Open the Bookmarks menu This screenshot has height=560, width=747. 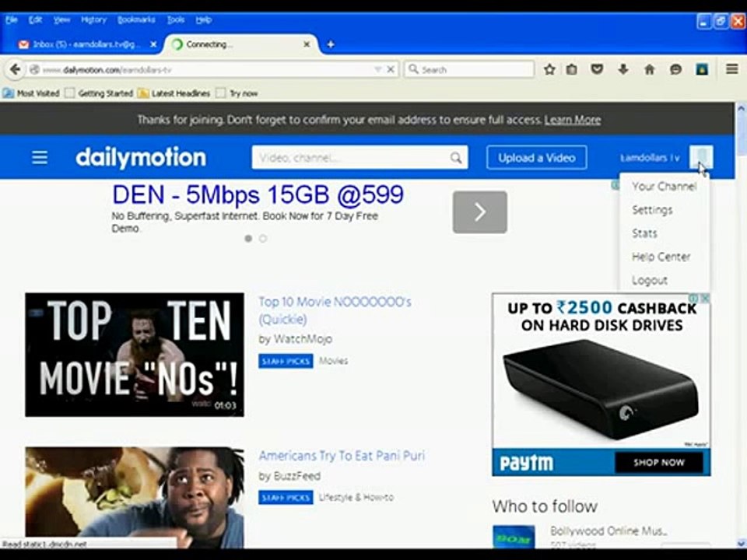click(x=136, y=20)
